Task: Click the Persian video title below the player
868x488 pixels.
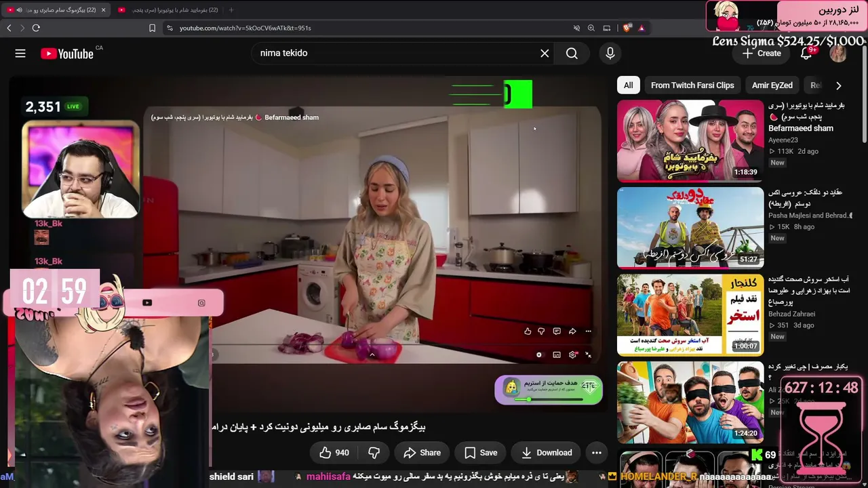Action: pyautogui.click(x=319, y=427)
